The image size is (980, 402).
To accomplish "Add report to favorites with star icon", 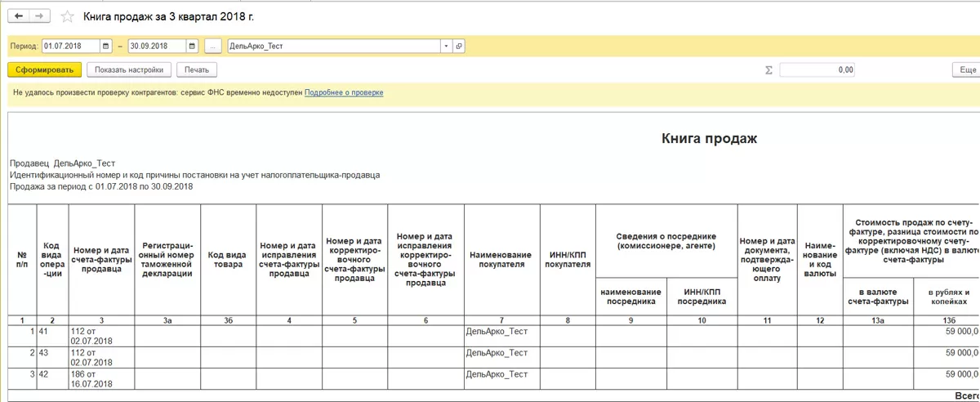I will click(68, 16).
